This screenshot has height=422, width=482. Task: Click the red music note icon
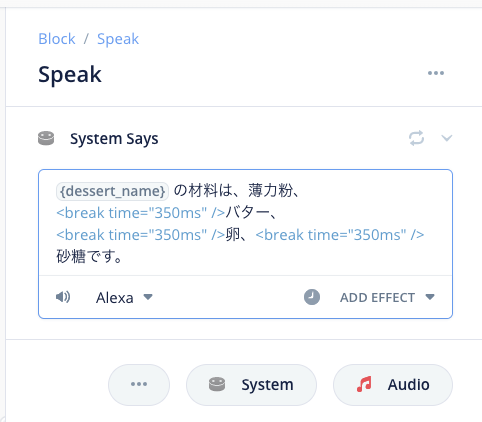click(364, 384)
